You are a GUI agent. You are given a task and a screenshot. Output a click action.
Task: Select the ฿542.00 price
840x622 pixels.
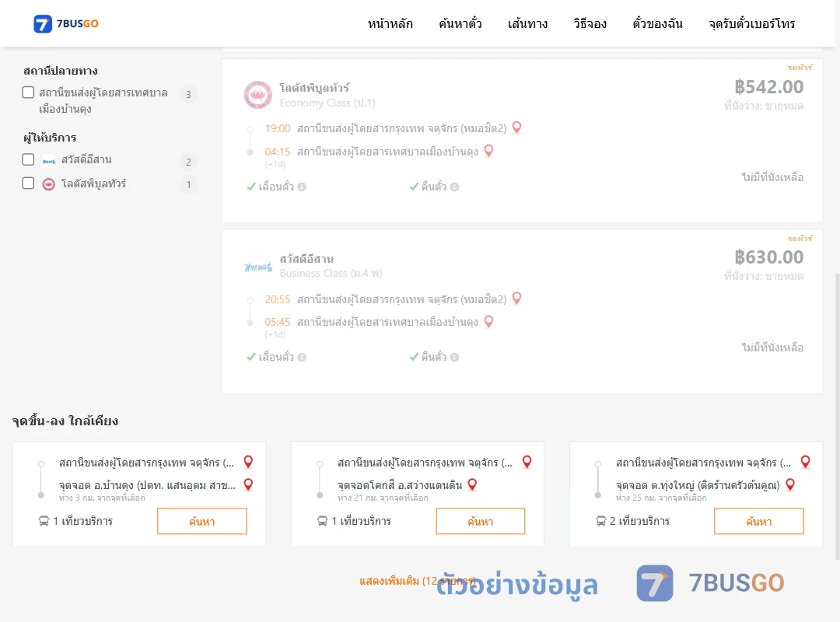click(768, 87)
